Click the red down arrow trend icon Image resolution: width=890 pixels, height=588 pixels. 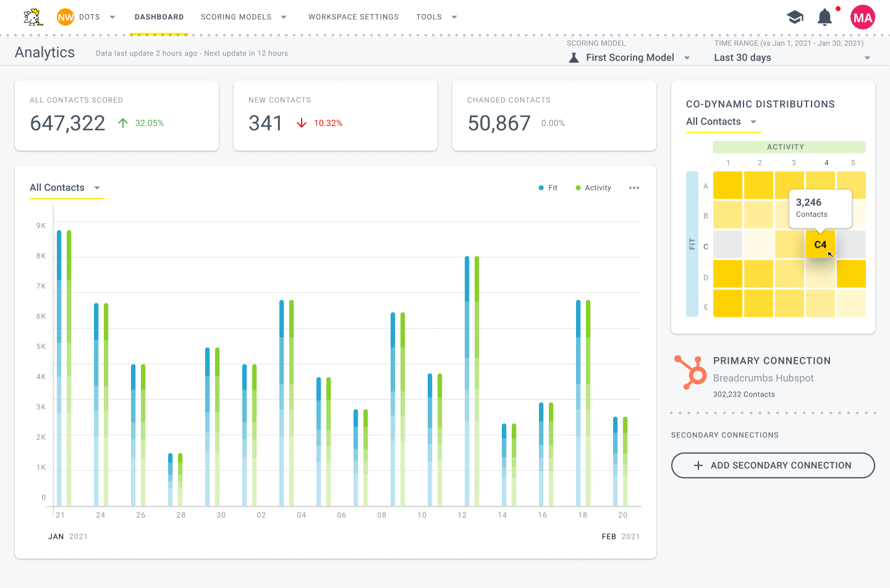click(x=302, y=123)
